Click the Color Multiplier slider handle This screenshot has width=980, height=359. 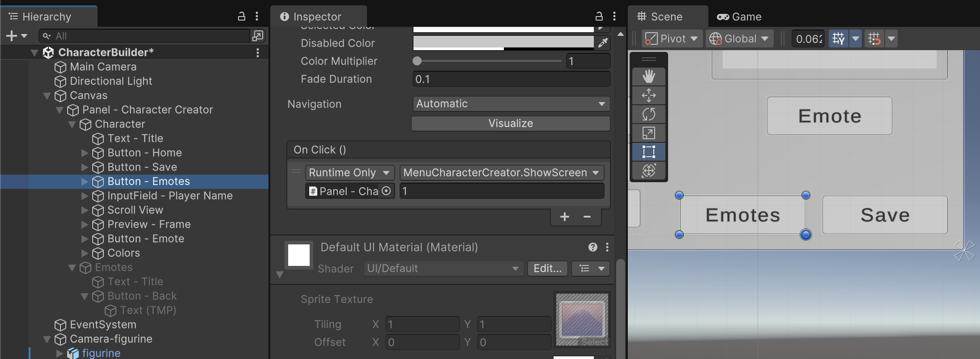tap(417, 61)
